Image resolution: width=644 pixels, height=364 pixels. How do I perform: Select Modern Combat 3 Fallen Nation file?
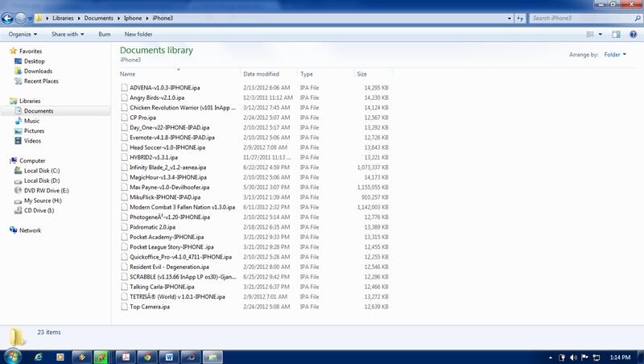pyautogui.click(x=183, y=207)
